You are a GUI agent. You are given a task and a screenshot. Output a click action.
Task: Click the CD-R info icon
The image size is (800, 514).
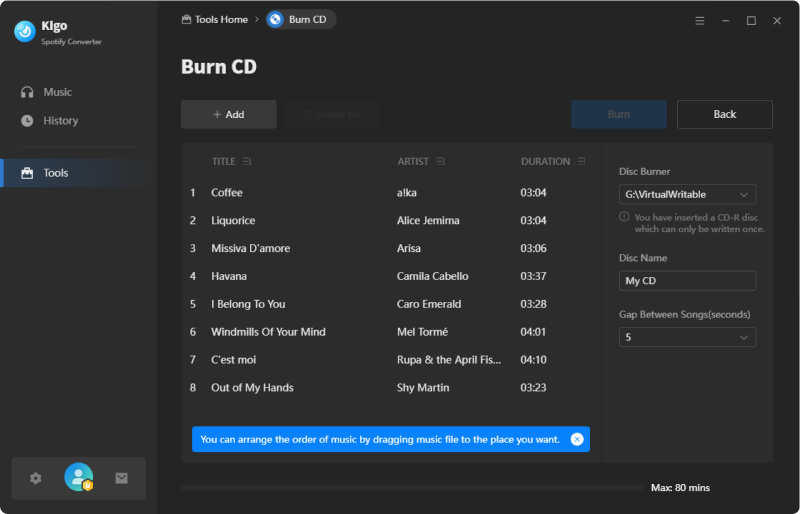624,216
